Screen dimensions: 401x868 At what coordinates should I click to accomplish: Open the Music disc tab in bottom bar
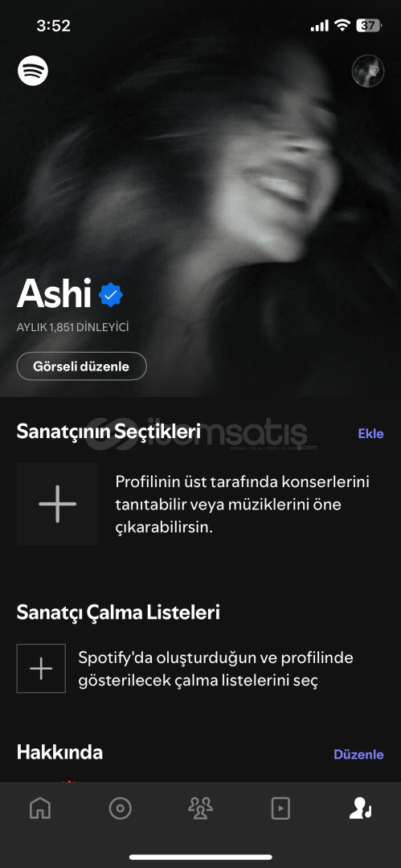pyautogui.click(x=121, y=809)
